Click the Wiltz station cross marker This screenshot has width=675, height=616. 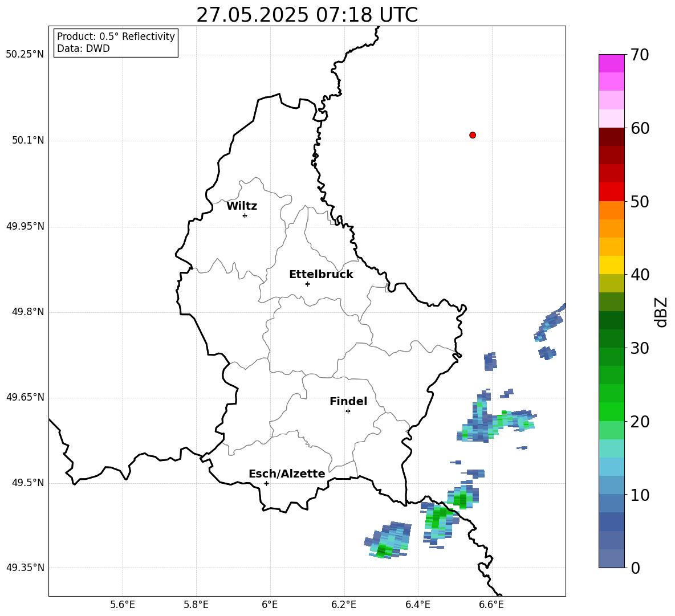pos(245,215)
